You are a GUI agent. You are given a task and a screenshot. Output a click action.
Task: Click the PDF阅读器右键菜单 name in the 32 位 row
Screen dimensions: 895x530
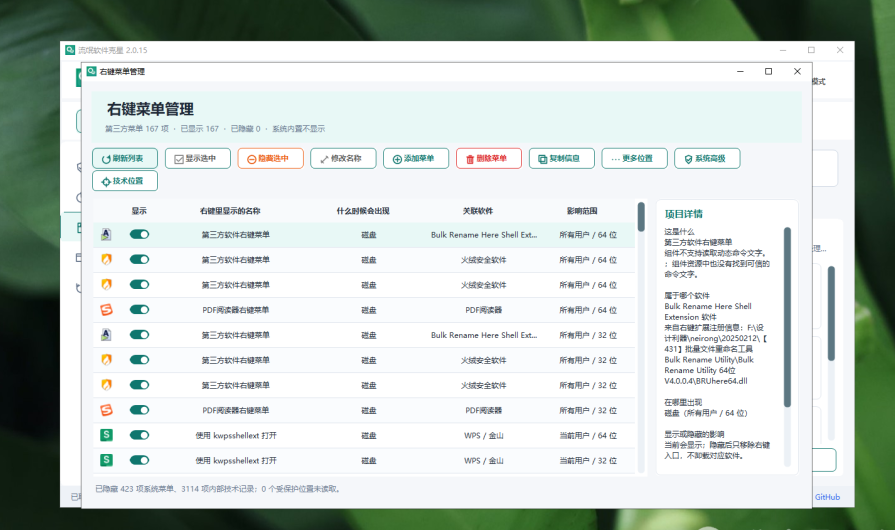tap(236, 410)
